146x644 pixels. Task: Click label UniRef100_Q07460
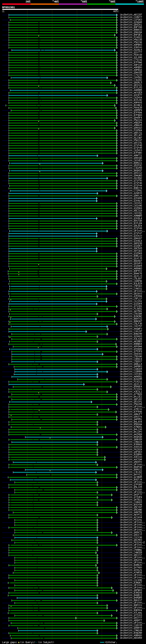pyautogui.click(x=131, y=567)
